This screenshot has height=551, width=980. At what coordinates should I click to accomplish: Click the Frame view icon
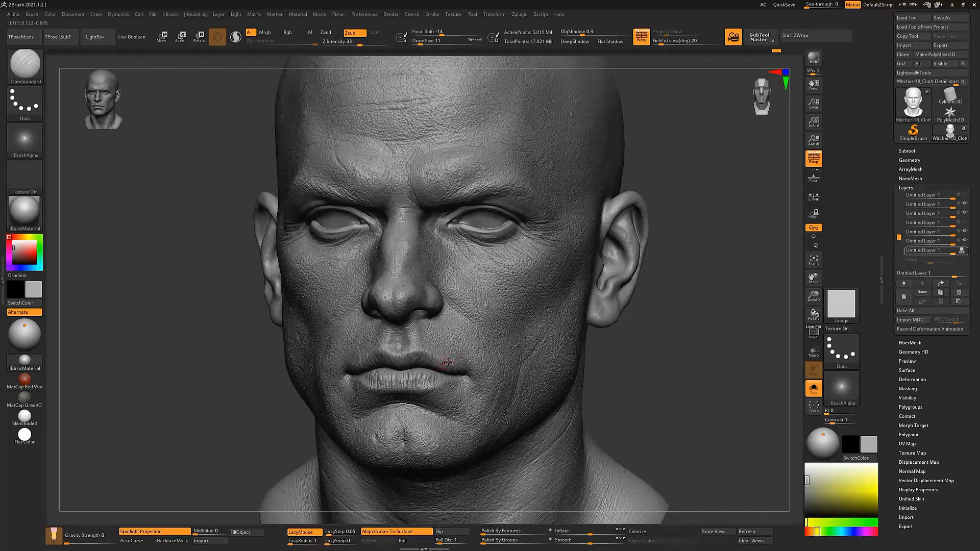(x=814, y=260)
